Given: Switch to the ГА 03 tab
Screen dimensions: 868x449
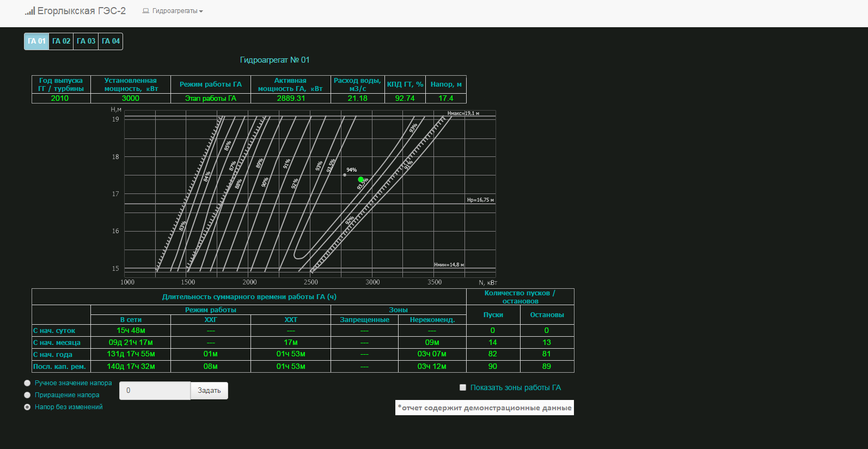Looking at the screenshot, I should 85,41.
